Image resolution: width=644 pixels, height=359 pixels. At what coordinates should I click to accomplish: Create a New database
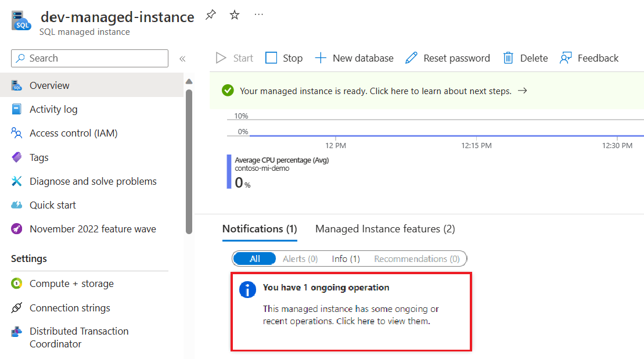pos(354,58)
